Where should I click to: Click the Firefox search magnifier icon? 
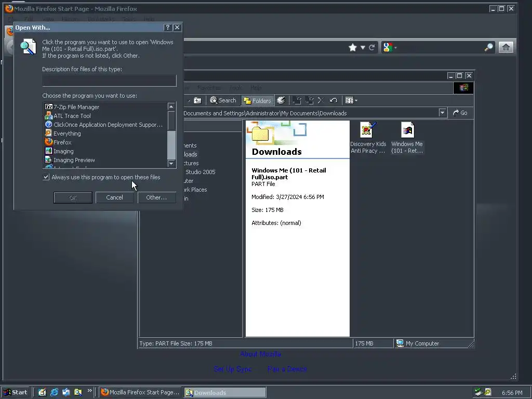tap(488, 47)
